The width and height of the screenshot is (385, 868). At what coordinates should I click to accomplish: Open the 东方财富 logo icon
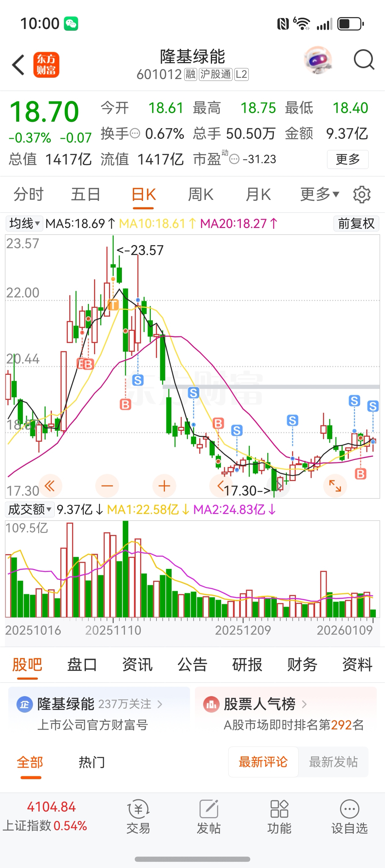pyautogui.click(x=46, y=64)
